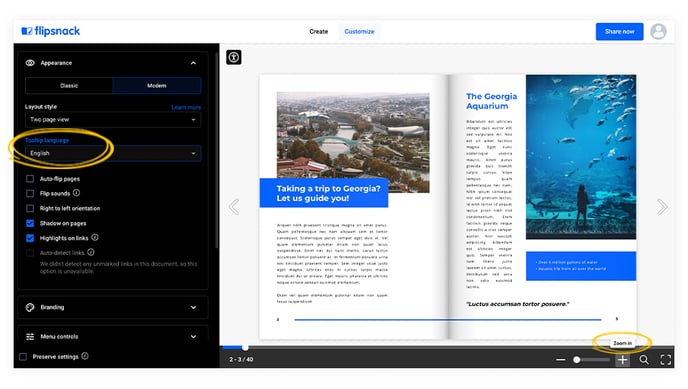
Task: Click the zoom in plus icon
Action: click(622, 360)
